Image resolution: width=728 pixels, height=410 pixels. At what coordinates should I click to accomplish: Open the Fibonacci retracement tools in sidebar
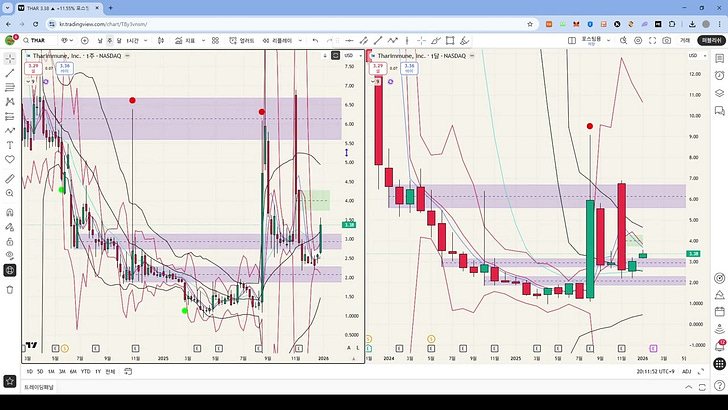coord(10,87)
